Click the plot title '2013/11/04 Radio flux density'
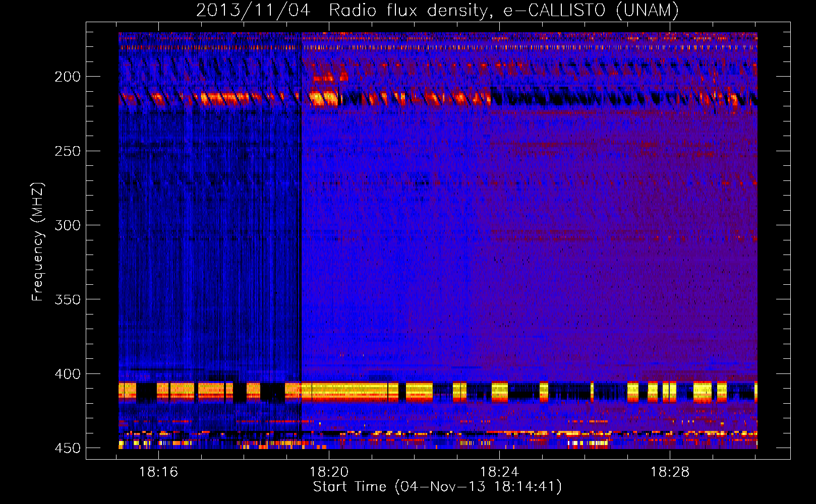816x504 pixels. 437,10
